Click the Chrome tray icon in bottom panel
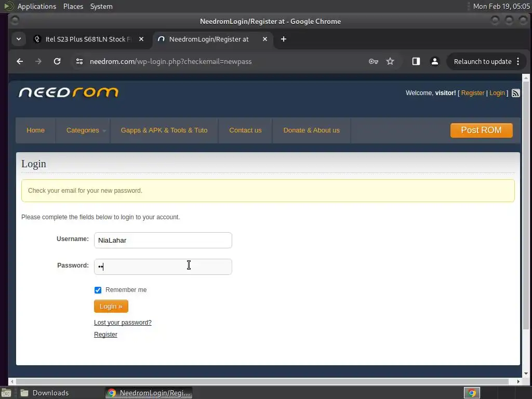Screen dimensions: 532x399 pos(472,393)
